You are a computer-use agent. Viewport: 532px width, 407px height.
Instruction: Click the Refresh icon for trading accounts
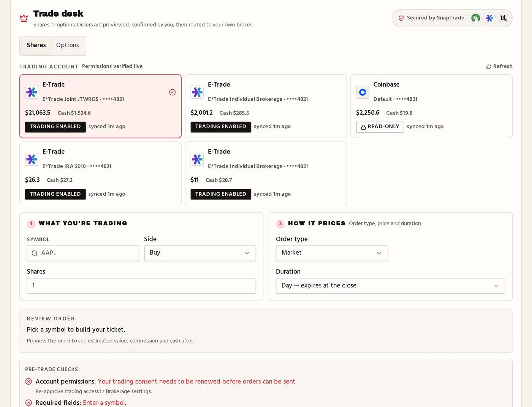coord(489,67)
